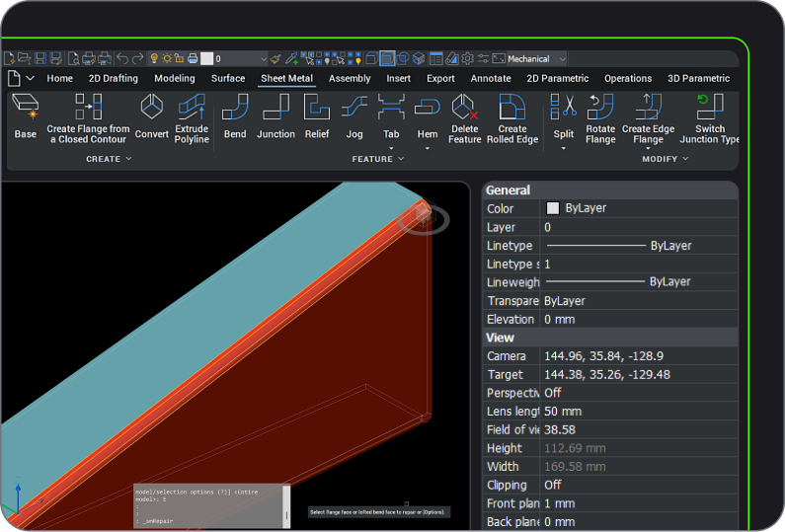Select the Relief feature tool

click(x=317, y=116)
